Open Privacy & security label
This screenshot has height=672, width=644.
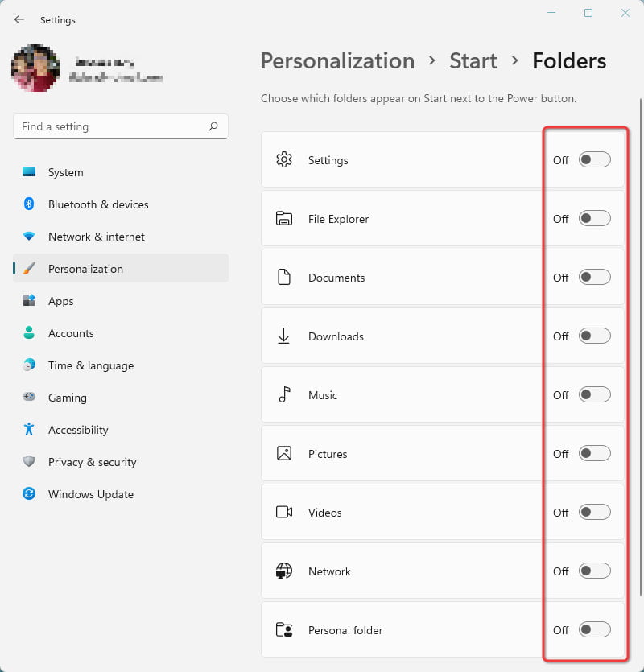coord(93,462)
